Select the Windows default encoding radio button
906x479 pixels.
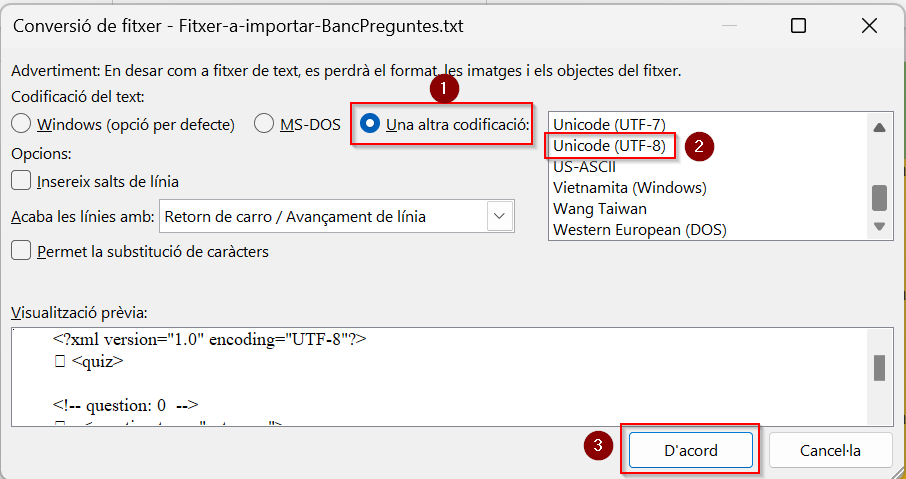pyautogui.click(x=21, y=124)
